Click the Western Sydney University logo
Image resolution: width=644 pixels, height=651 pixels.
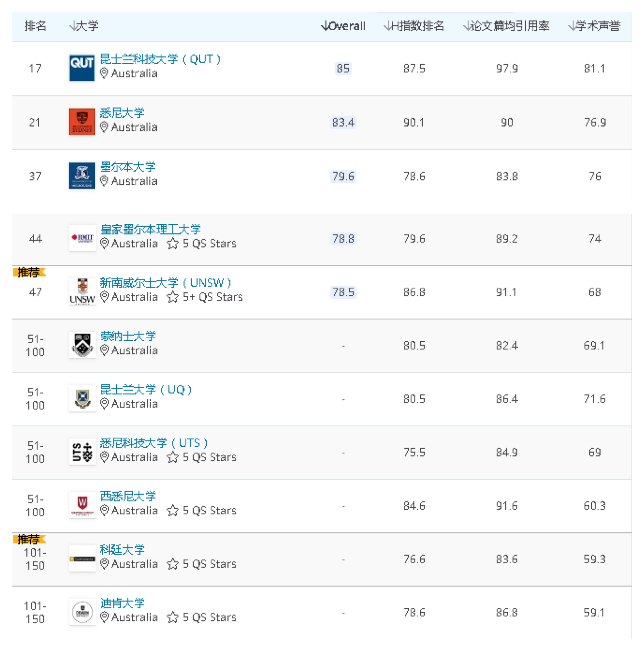pyautogui.click(x=82, y=505)
